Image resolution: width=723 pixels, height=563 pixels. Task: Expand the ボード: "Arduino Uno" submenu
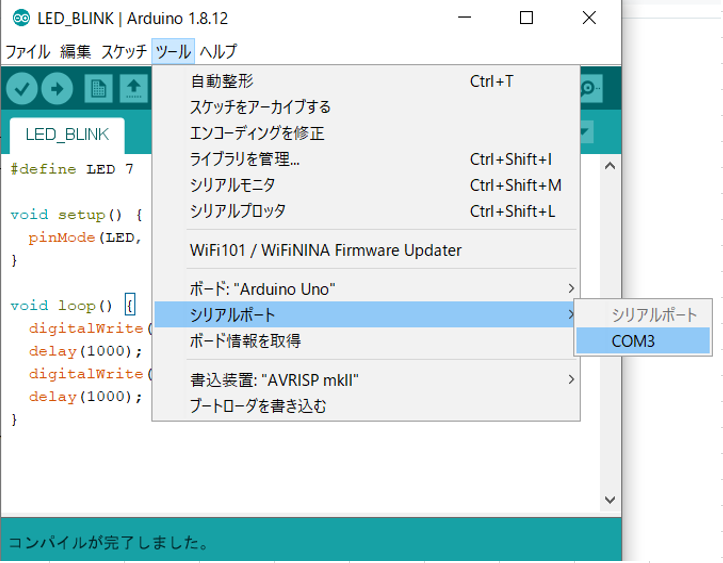tap(367, 289)
